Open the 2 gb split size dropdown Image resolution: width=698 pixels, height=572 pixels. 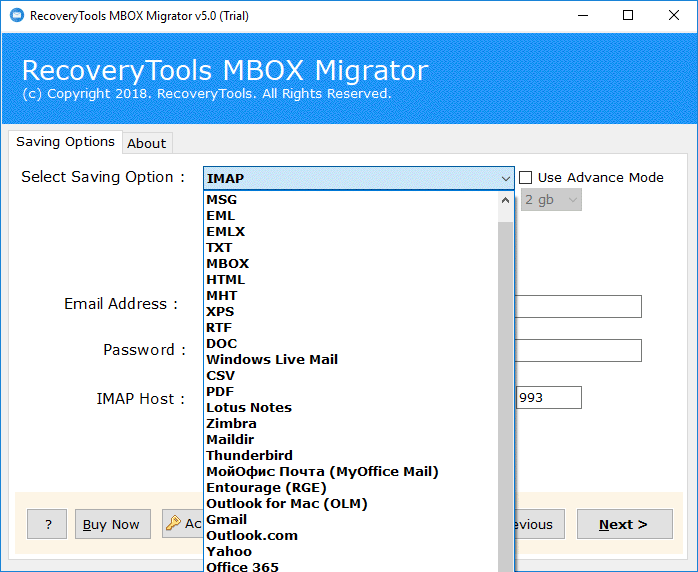click(551, 199)
